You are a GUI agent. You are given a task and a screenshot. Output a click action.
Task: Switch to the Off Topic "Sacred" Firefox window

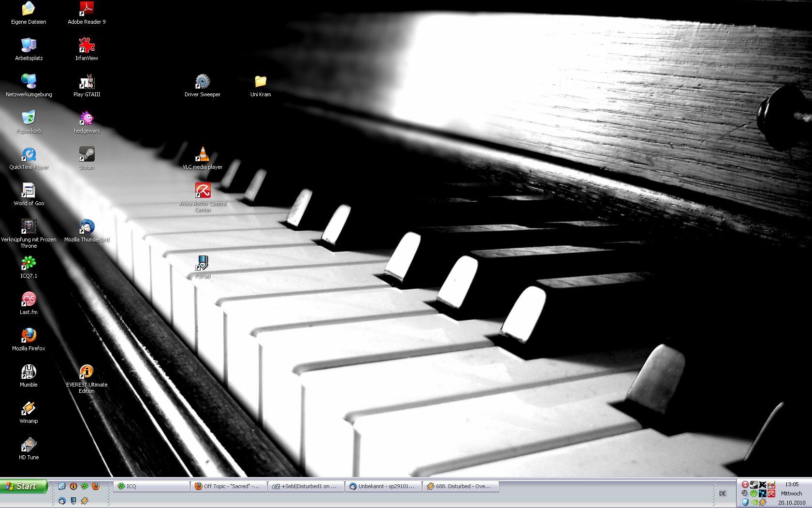(x=230, y=486)
